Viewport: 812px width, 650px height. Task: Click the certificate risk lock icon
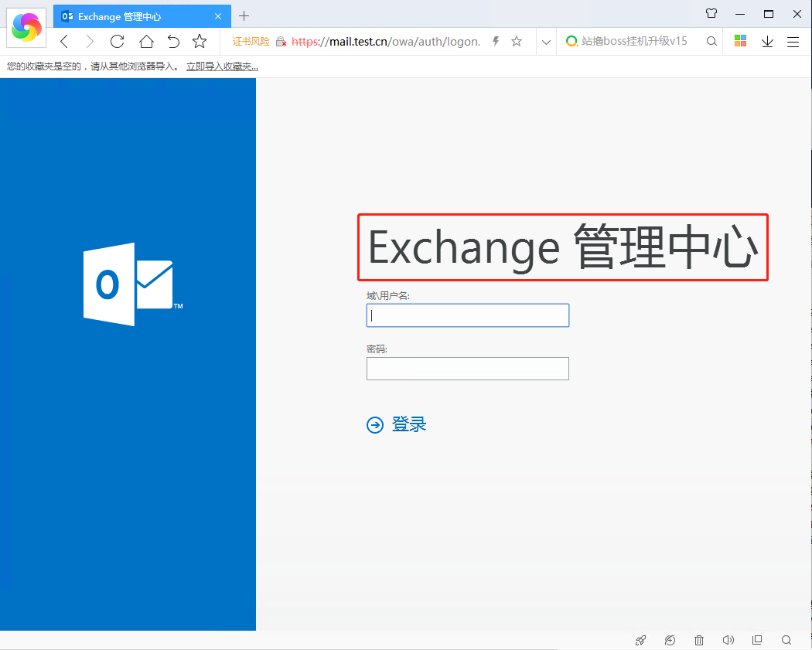(281, 42)
